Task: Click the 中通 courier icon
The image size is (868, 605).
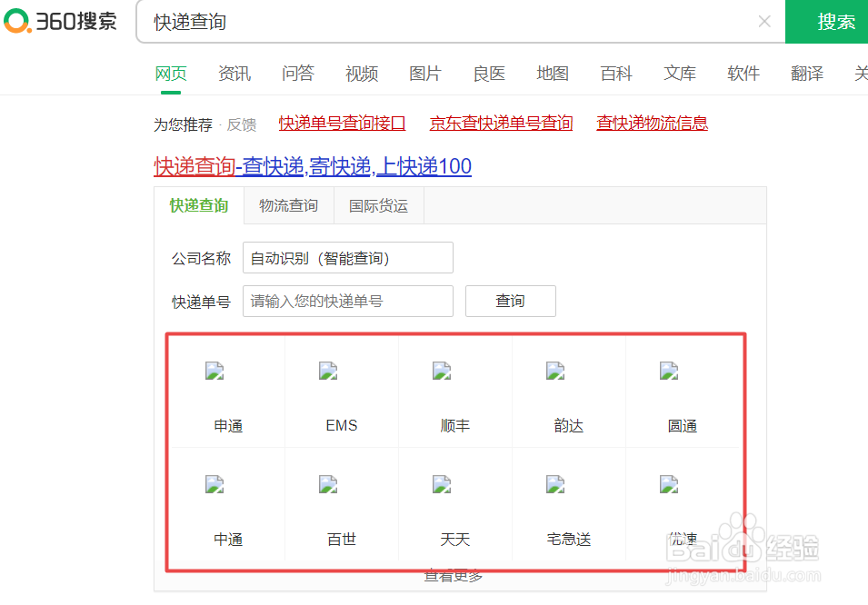Action: [215, 484]
